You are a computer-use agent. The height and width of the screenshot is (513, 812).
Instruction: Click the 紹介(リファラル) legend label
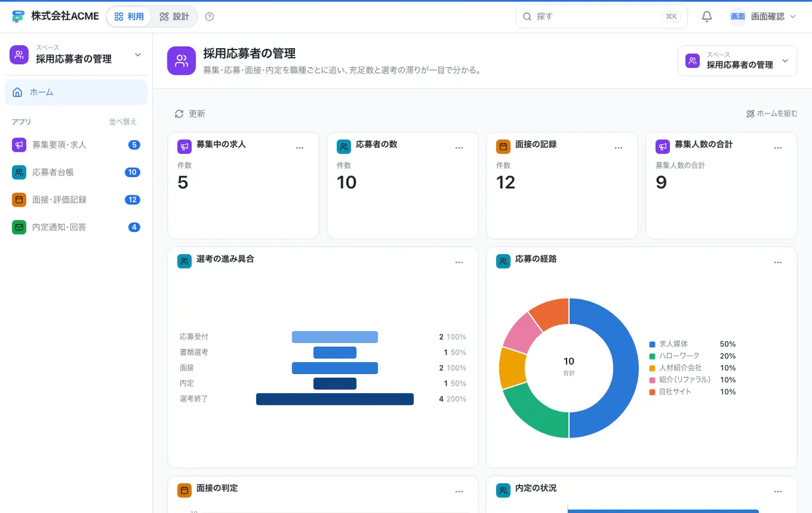click(685, 380)
